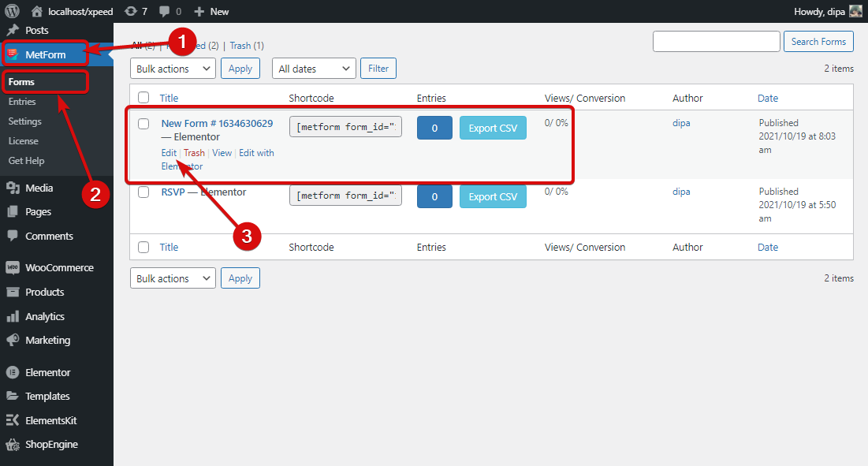Screen dimensions: 868x466
Task: Check the RSVP row checkbox
Action: click(x=143, y=192)
